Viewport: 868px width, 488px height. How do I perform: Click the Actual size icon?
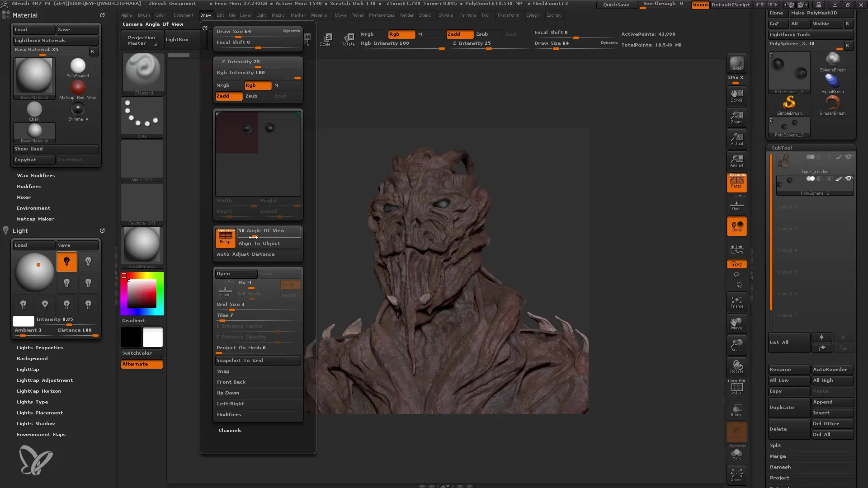point(736,139)
